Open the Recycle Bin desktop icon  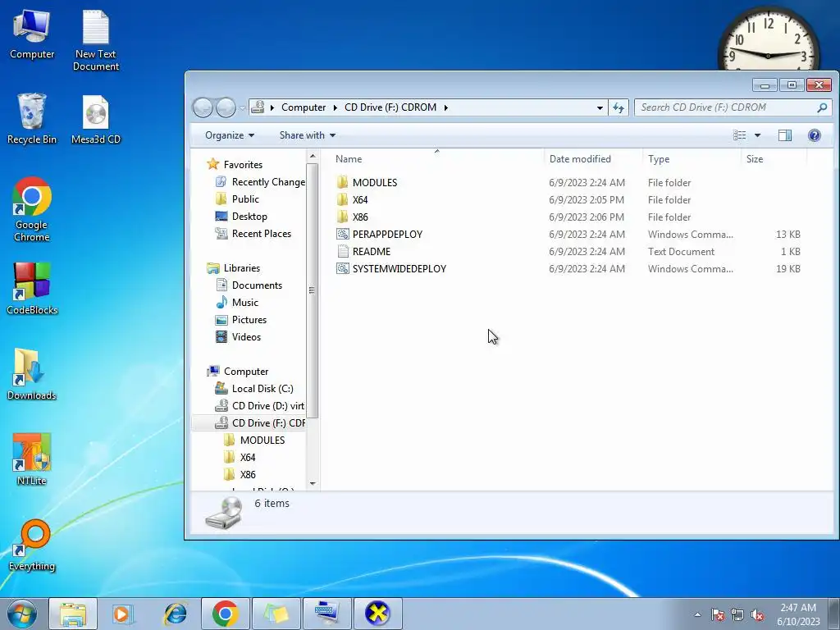pyautogui.click(x=32, y=119)
